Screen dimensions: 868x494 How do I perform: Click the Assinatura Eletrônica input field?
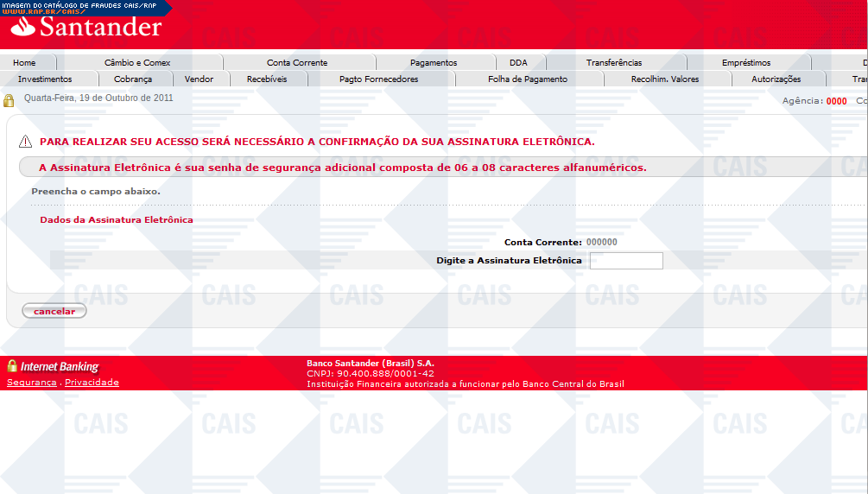coord(626,261)
